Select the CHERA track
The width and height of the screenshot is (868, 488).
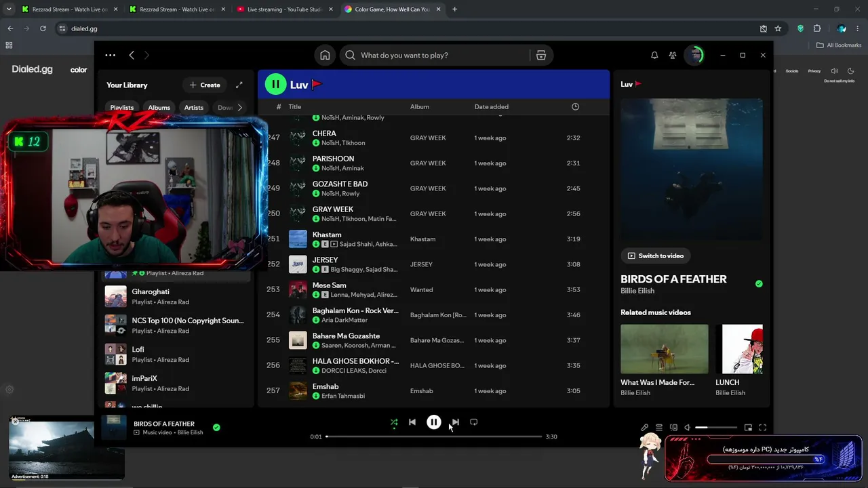click(324, 134)
